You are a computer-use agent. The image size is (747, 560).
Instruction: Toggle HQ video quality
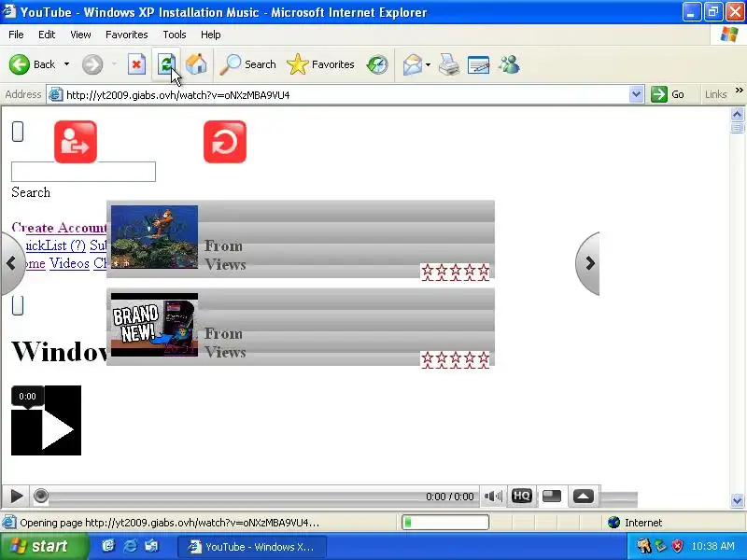click(x=521, y=496)
